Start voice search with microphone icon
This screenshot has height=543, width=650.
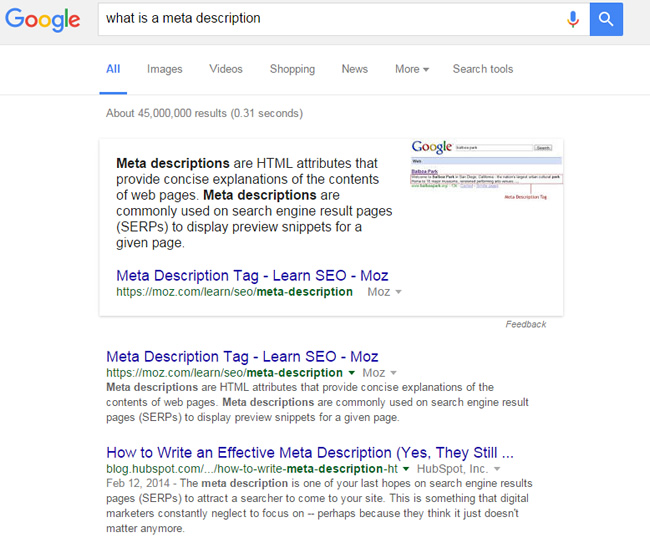click(x=573, y=19)
